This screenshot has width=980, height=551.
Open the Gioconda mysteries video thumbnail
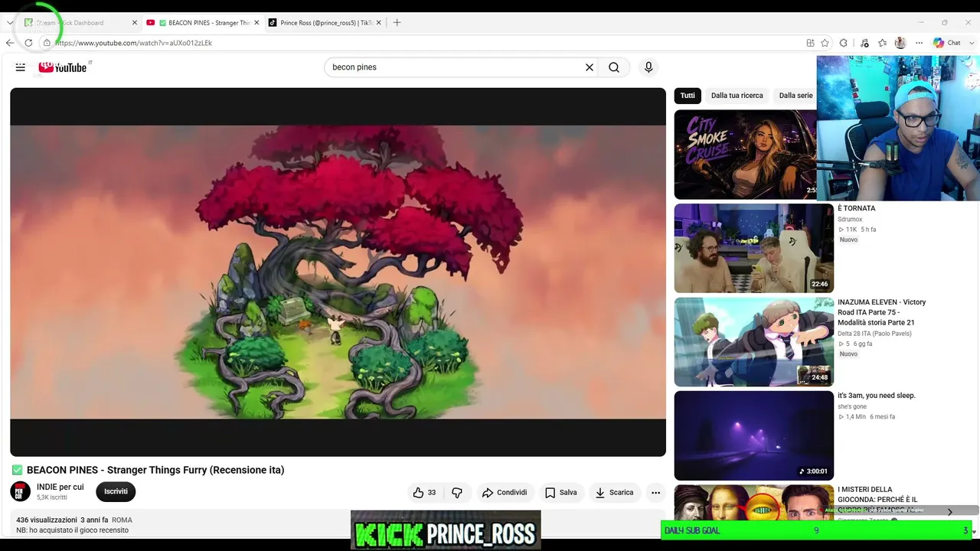(754, 504)
